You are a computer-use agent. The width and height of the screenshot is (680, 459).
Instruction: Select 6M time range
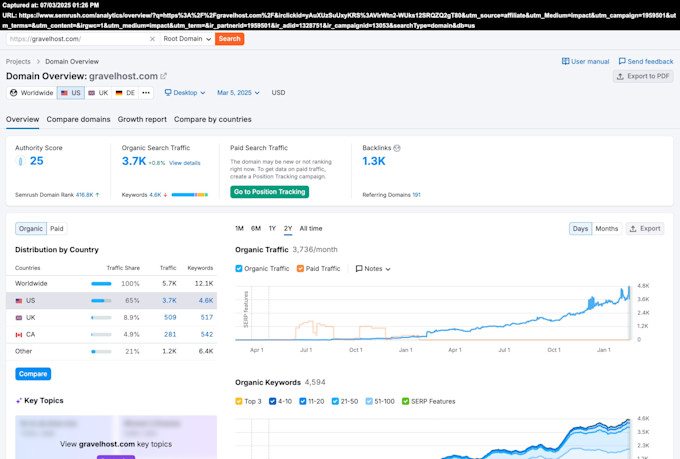[x=256, y=229]
